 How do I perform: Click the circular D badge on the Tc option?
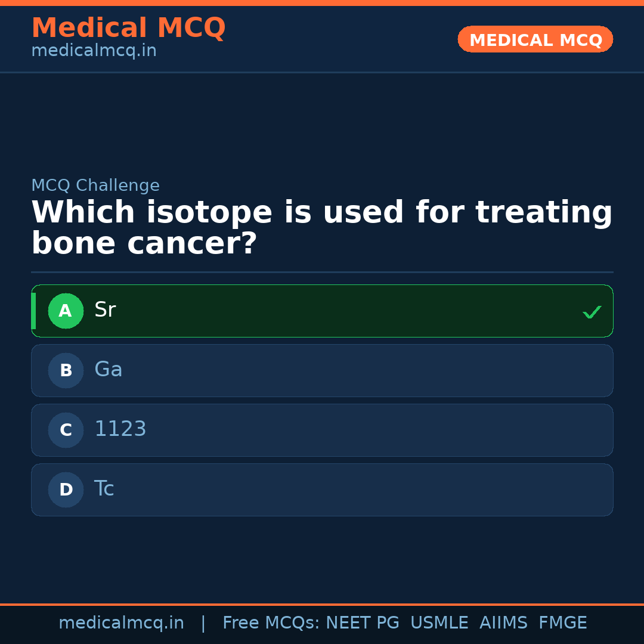pyautogui.click(x=66, y=490)
